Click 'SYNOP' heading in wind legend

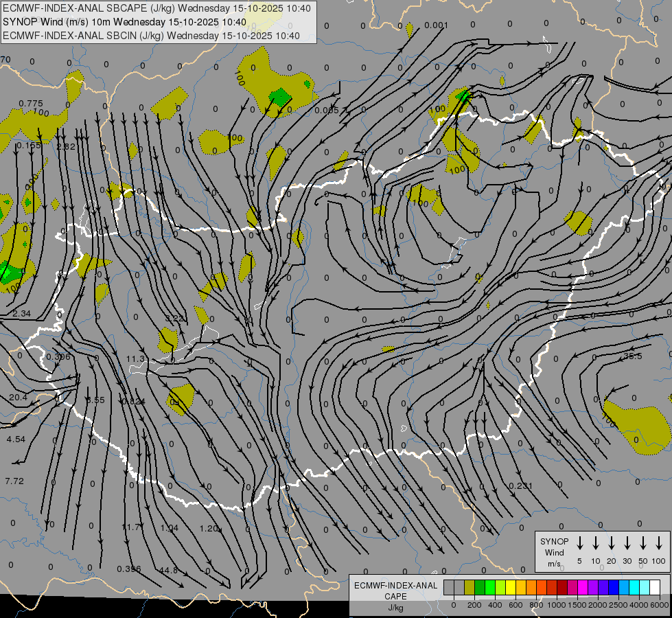(x=554, y=542)
